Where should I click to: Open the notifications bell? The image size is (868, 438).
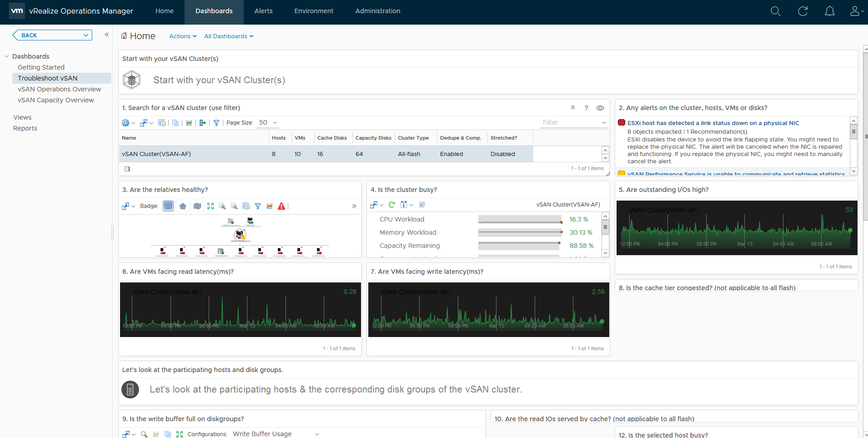tap(829, 11)
